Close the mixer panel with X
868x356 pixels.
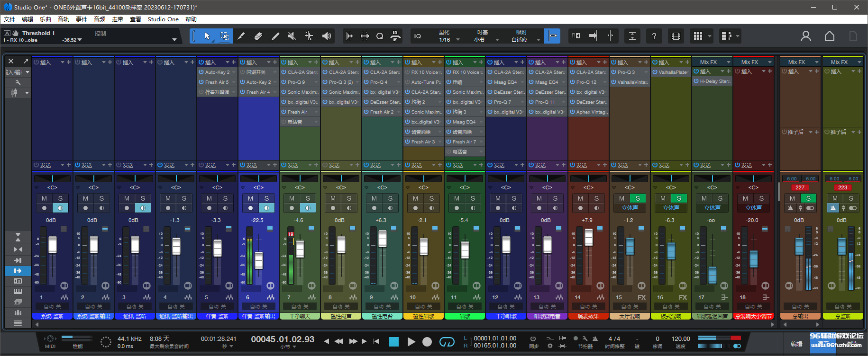11,62
